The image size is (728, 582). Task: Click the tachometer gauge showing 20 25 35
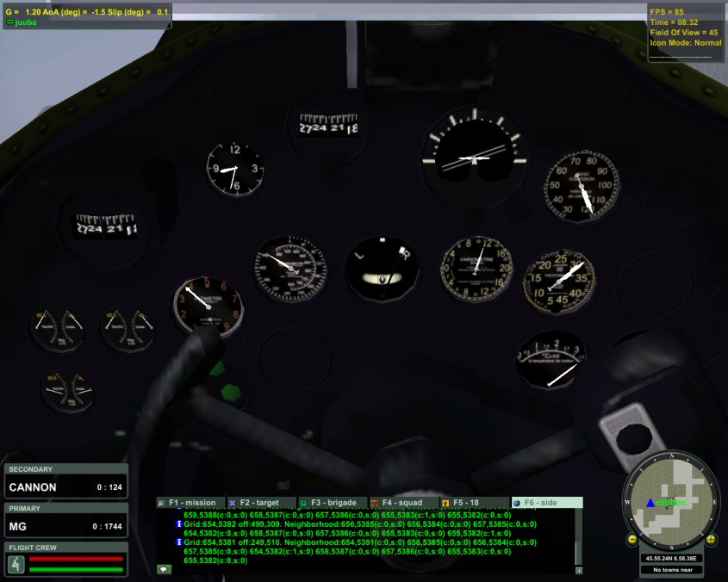click(559, 282)
